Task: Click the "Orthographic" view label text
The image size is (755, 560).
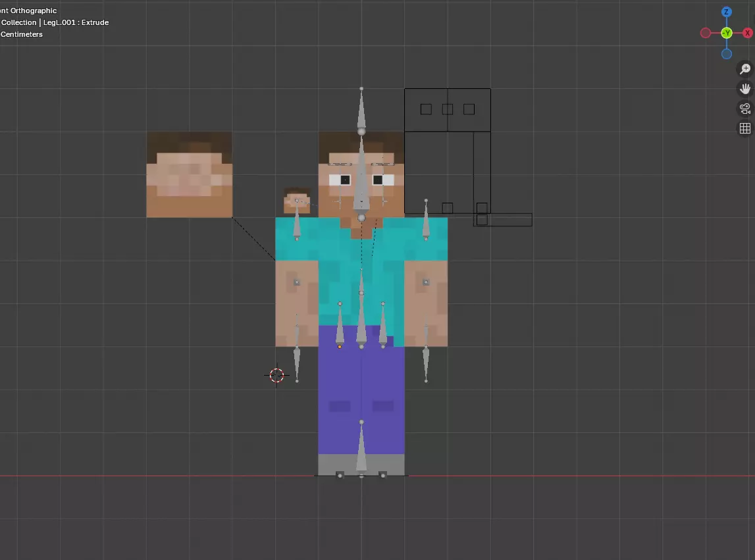Action: pyautogui.click(x=33, y=11)
